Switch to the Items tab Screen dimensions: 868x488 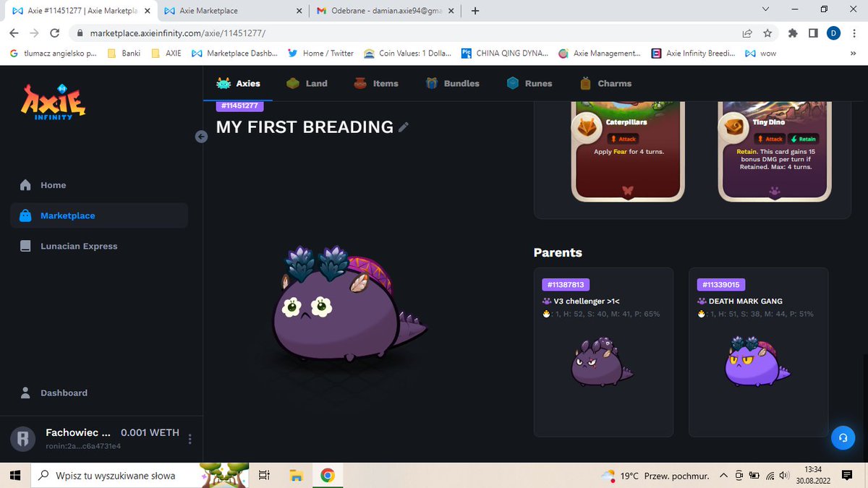(x=376, y=83)
